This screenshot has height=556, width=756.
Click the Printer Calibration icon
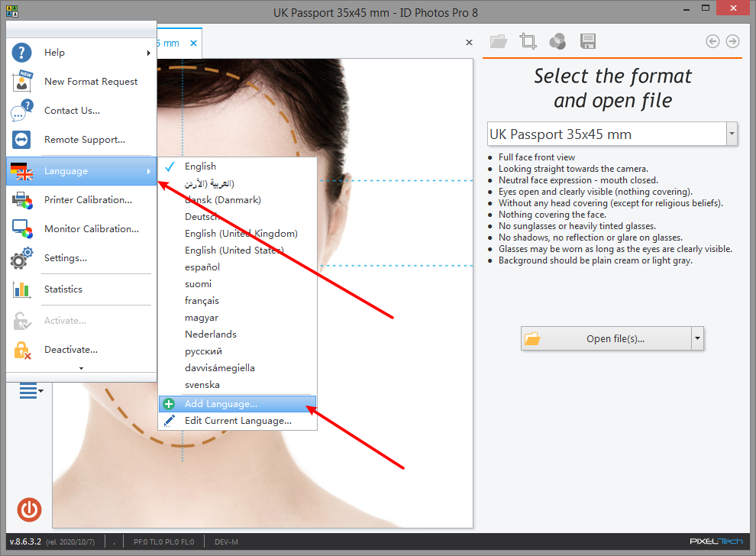22,200
